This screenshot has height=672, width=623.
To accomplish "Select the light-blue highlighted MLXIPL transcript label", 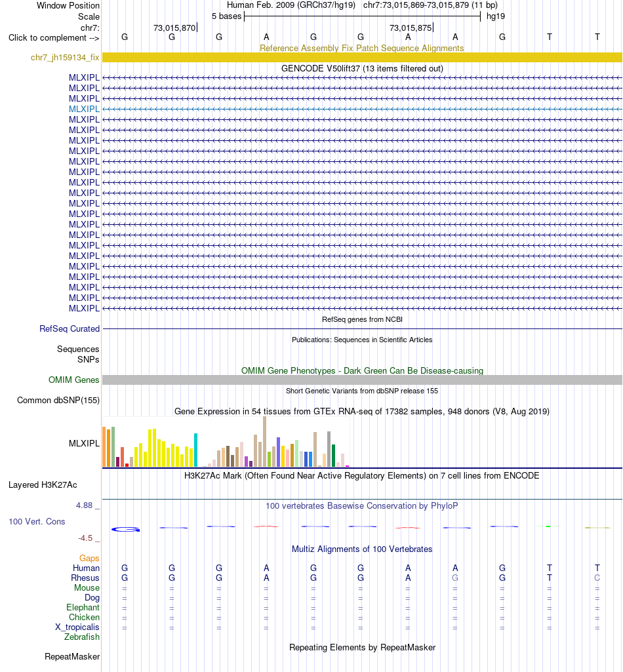I will click(84, 109).
